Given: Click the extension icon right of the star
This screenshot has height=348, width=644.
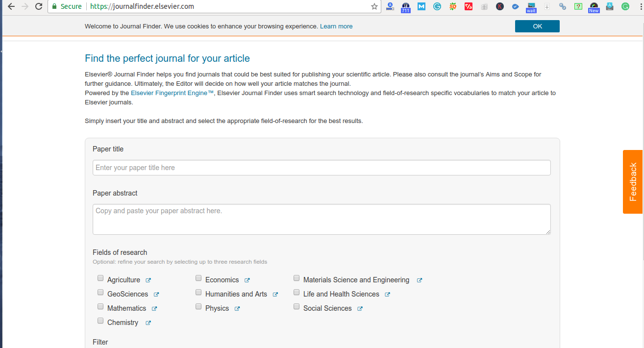Looking at the screenshot, I should point(390,6).
